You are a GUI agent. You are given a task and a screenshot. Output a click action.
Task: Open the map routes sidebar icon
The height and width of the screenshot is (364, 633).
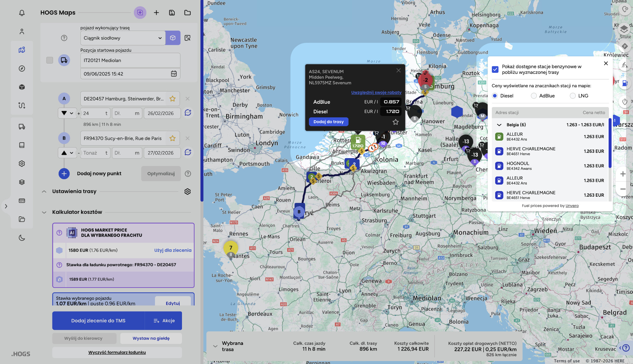click(x=22, y=50)
